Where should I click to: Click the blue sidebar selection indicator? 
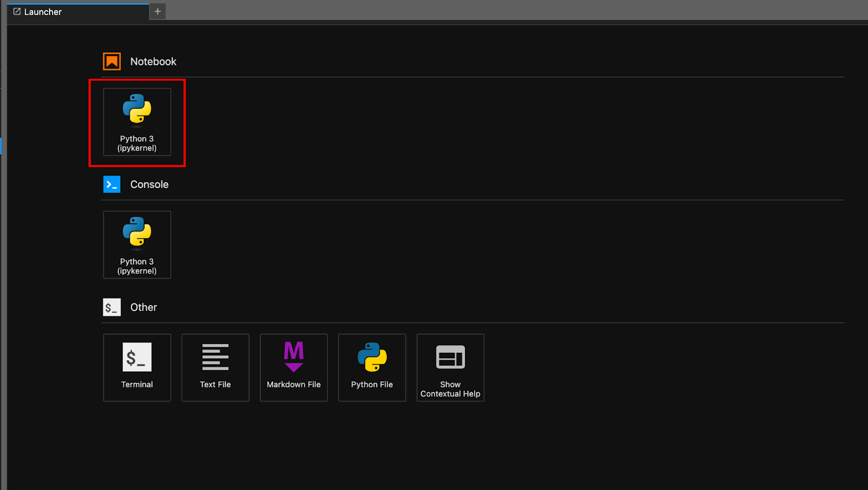click(x=1, y=145)
